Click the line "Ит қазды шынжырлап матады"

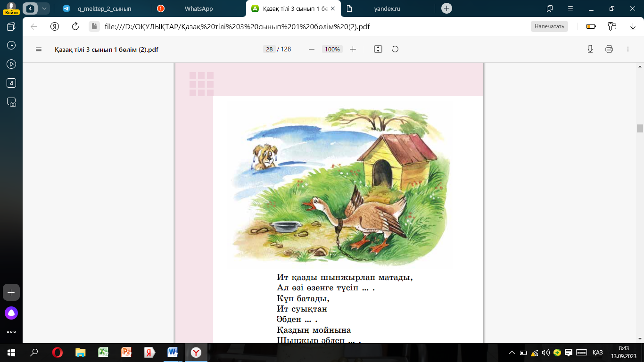345,277
